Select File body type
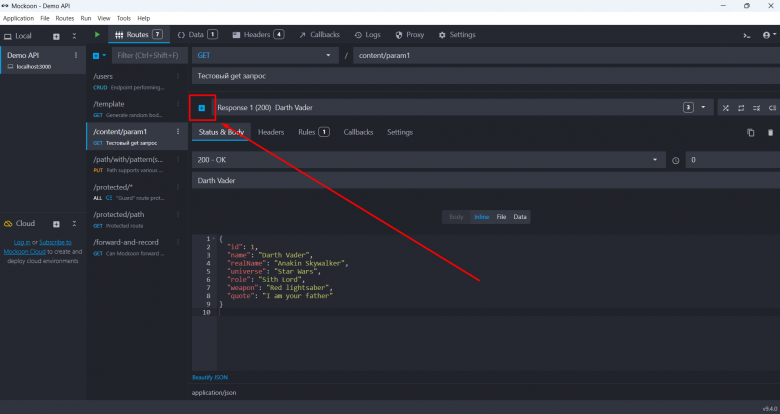This screenshot has height=414, width=780. (x=501, y=217)
